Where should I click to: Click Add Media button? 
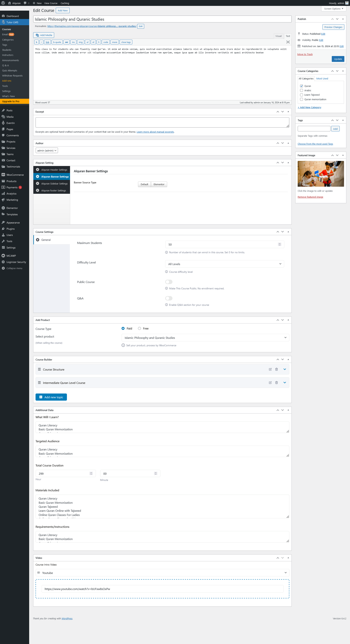(x=44, y=35)
